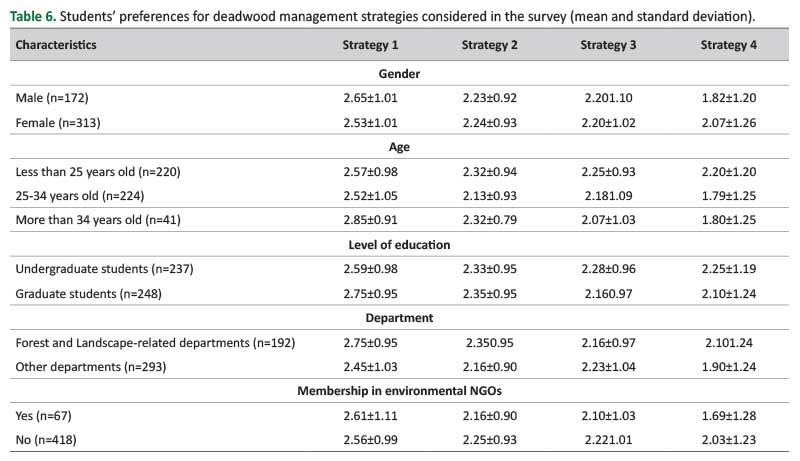Select the Graduate students (n=248) label
Screen dimensions: 800x461
pyautogui.click(x=89, y=294)
